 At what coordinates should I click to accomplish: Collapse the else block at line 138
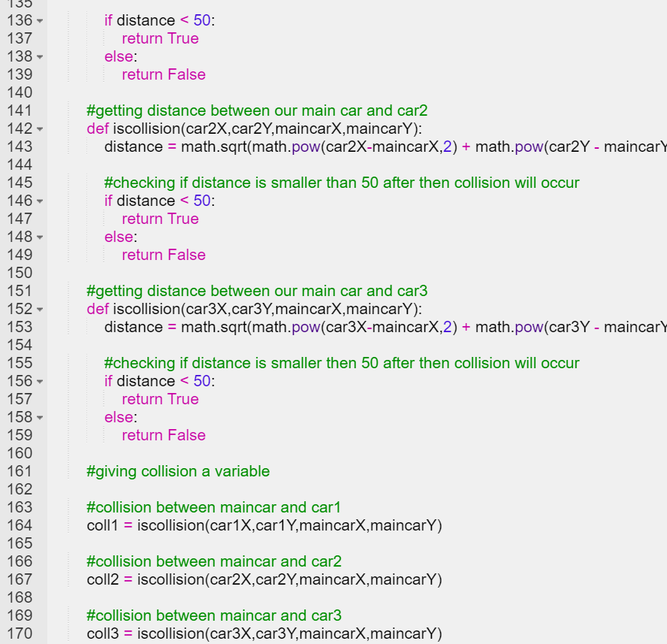[39, 57]
